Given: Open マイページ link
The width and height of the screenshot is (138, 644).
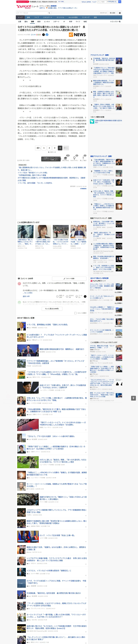Looking at the screenshot, I should [103, 13].
